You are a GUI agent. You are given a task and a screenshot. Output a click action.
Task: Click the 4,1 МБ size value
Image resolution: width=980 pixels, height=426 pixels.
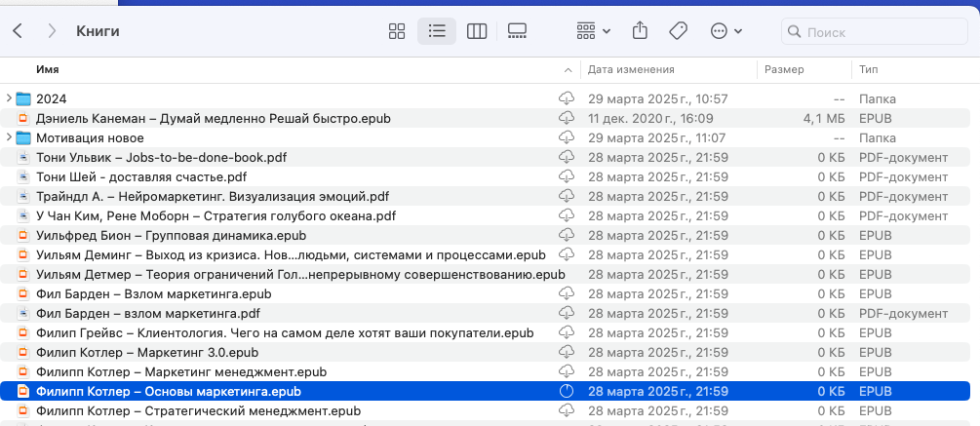coord(826,118)
